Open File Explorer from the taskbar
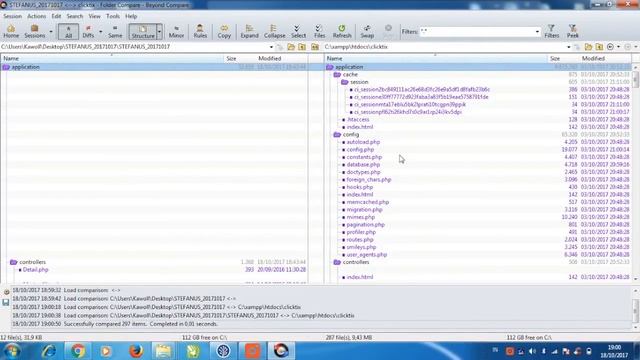Viewport: 640px width, 360px height. (163, 351)
